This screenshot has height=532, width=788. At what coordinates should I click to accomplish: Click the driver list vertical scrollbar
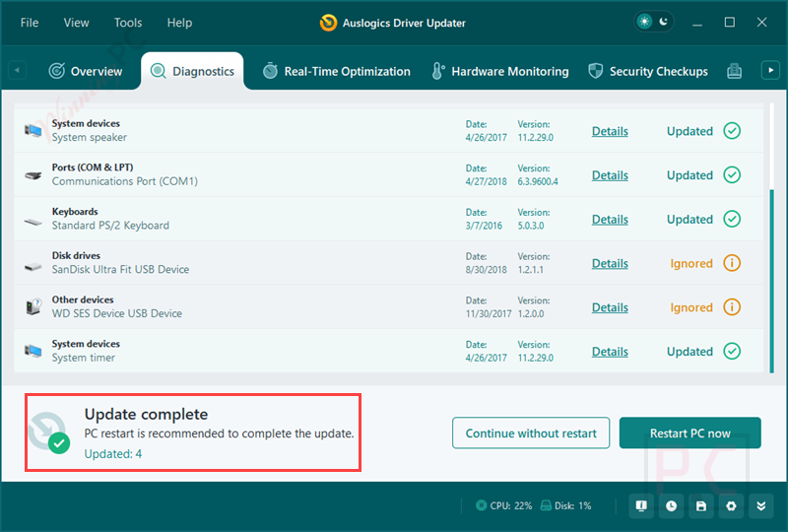point(772,281)
